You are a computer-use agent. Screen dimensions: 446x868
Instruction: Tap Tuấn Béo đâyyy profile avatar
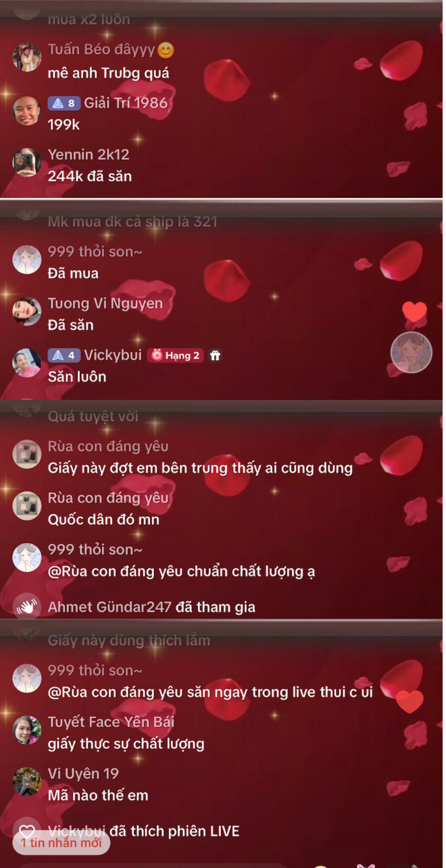tap(27, 57)
